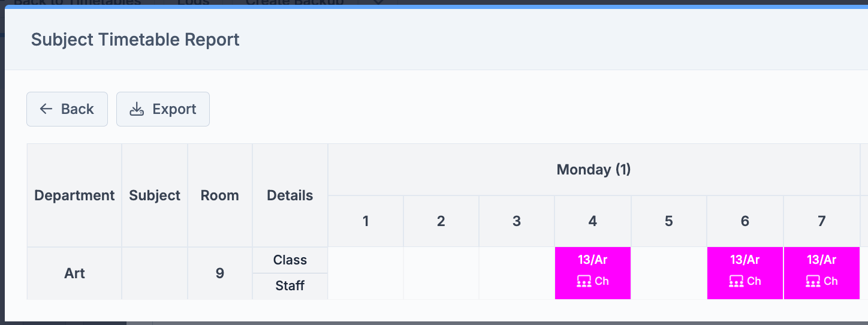Click the empty Monday period 5 cell
Image resolution: width=868 pixels, height=325 pixels.
click(x=669, y=273)
